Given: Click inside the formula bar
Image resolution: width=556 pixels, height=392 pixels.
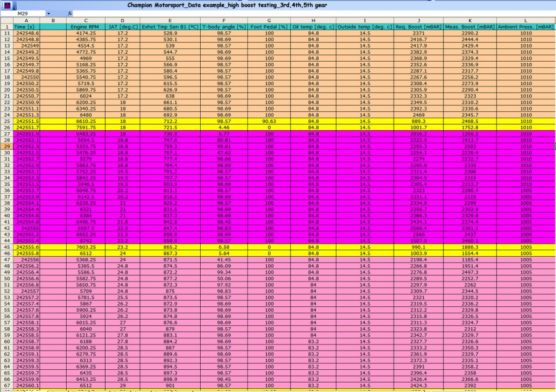Looking at the screenshot, I should (x=314, y=14).
